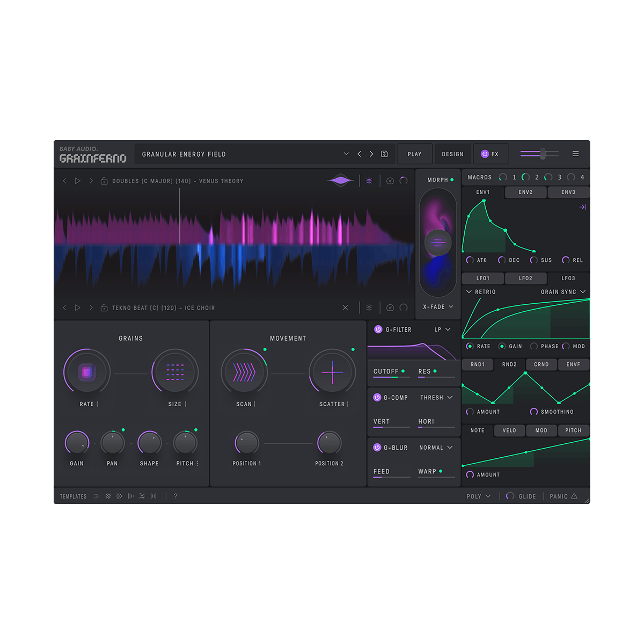Open the THRESH dropdown in G-COMP
The width and height of the screenshot is (644, 644).
[x=436, y=398]
